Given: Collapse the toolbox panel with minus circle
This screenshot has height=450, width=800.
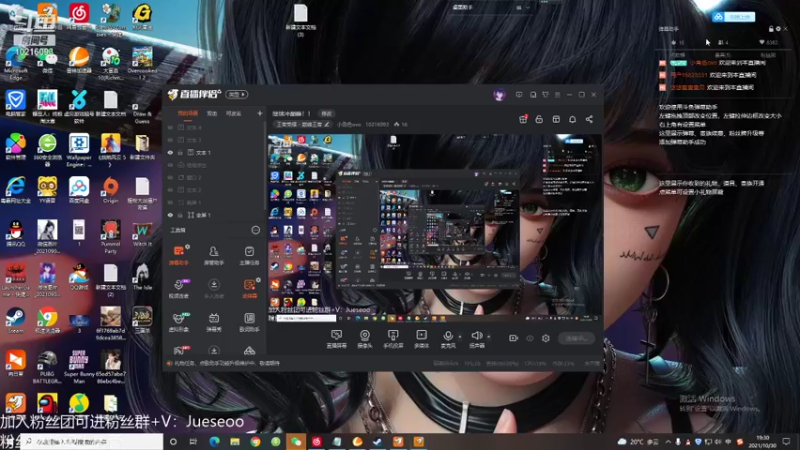Looking at the screenshot, I should point(256,230).
